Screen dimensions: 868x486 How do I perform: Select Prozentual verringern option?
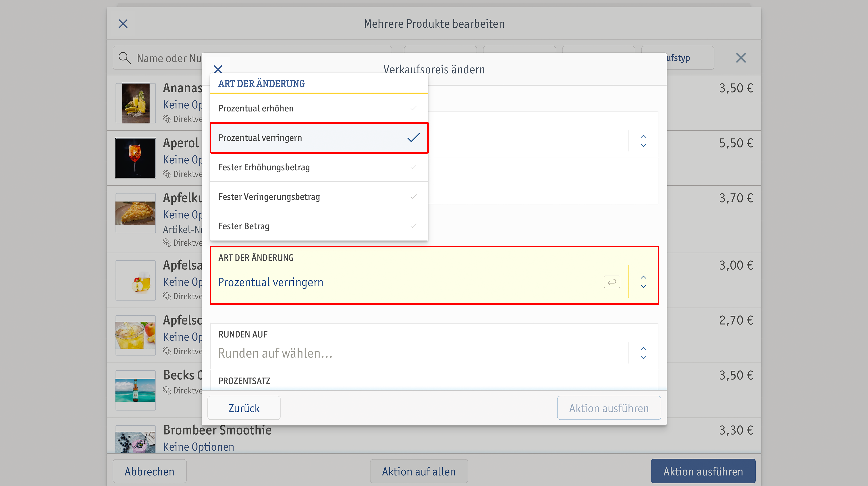[x=319, y=138]
